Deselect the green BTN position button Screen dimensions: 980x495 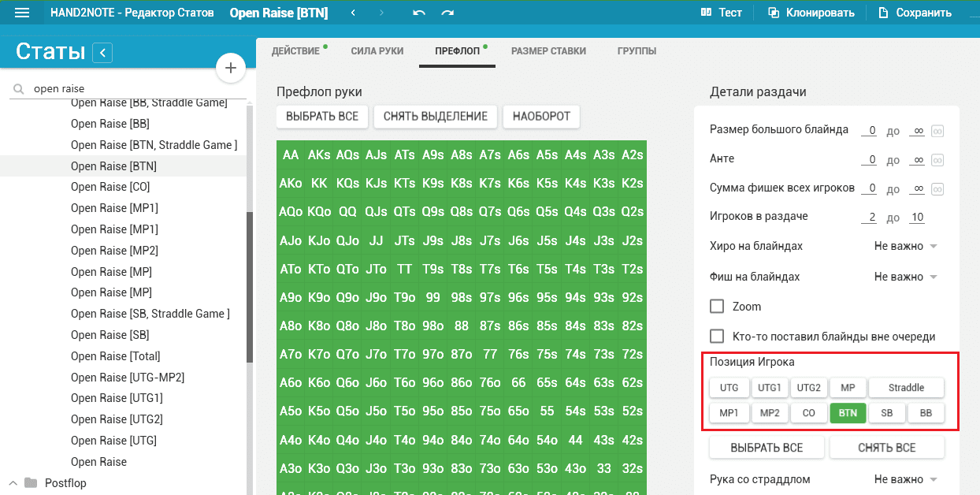(x=848, y=413)
